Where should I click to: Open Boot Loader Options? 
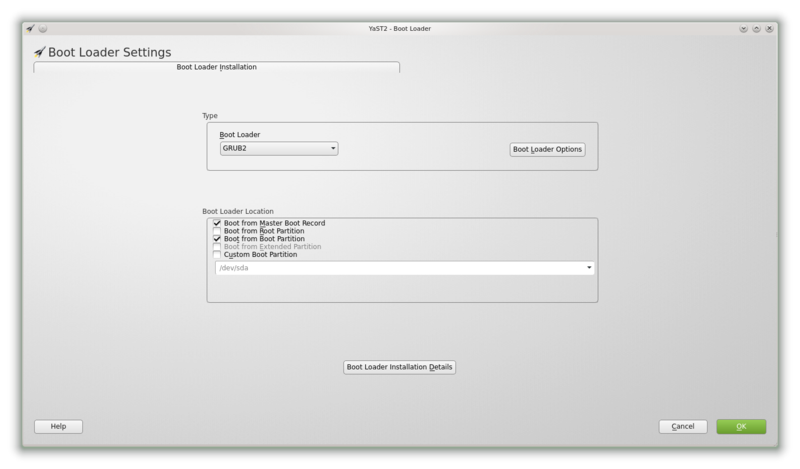click(547, 150)
